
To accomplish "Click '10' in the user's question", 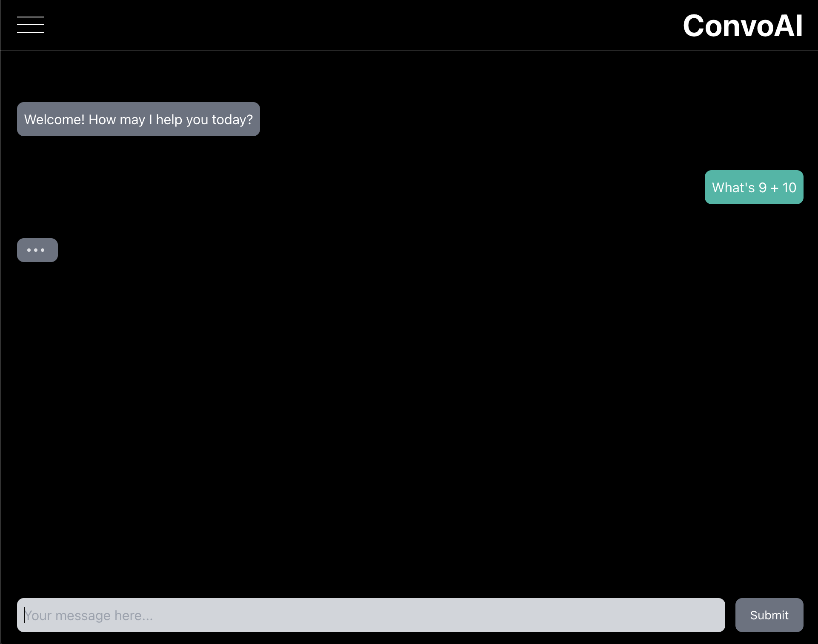I will (789, 188).
